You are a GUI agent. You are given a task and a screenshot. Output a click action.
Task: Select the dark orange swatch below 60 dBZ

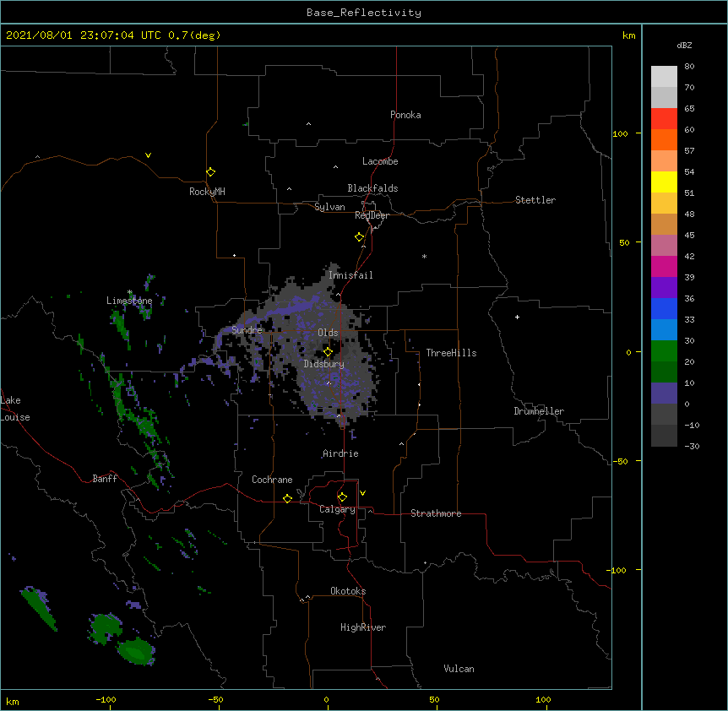click(664, 139)
